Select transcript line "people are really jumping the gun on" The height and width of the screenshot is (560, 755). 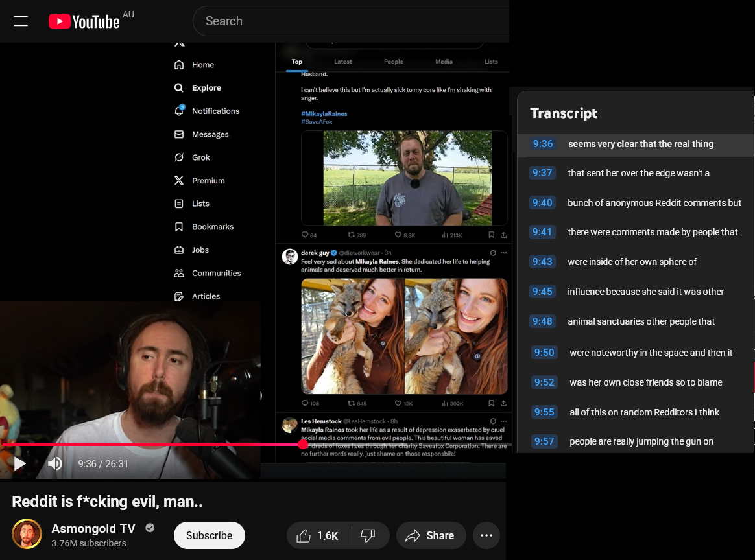pos(641,441)
